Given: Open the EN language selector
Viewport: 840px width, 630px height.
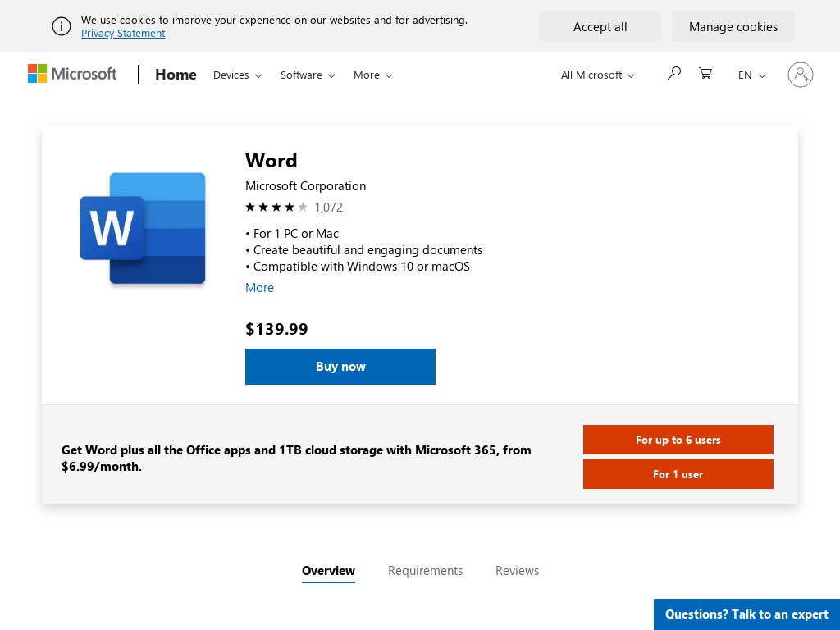Looking at the screenshot, I should pyautogui.click(x=751, y=75).
